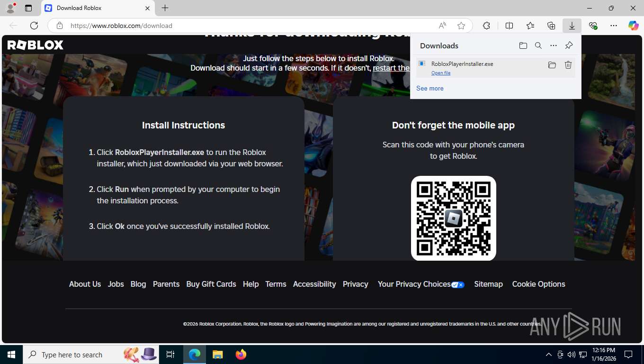
Task: Open the Jobs footer link
Action: pyautogui.click(x=116, y=284)
